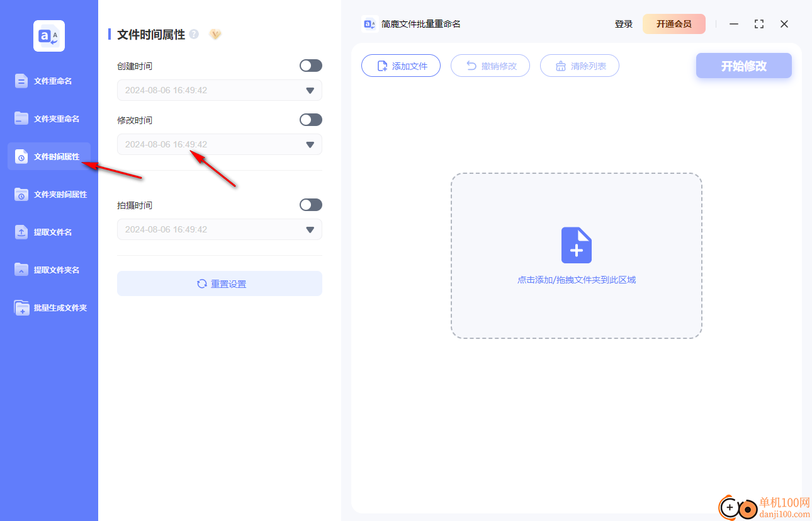This screenshot has height=521, width=812.
Task: Minimize the application window
Action: (x=734, y=24)
